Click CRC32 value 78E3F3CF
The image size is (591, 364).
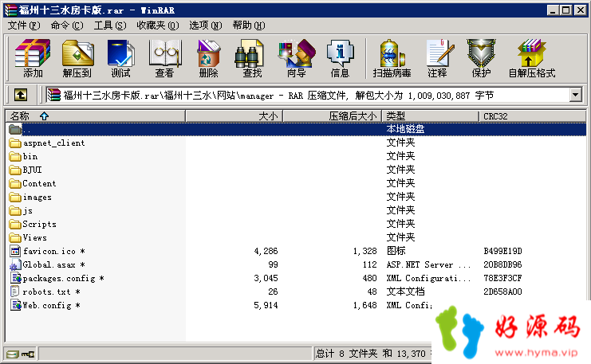[x=502, y=278]
